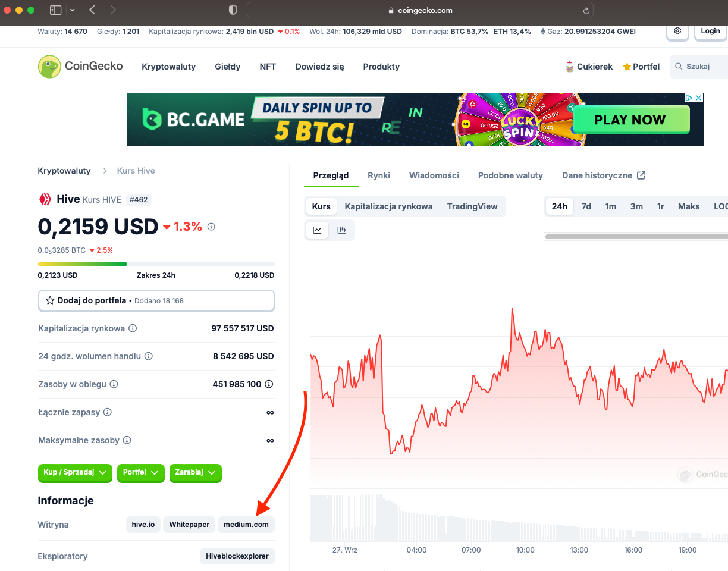Show info icon for Maksymalne zasoby
This screenshot has height=571, width=728.
[127, 440]
